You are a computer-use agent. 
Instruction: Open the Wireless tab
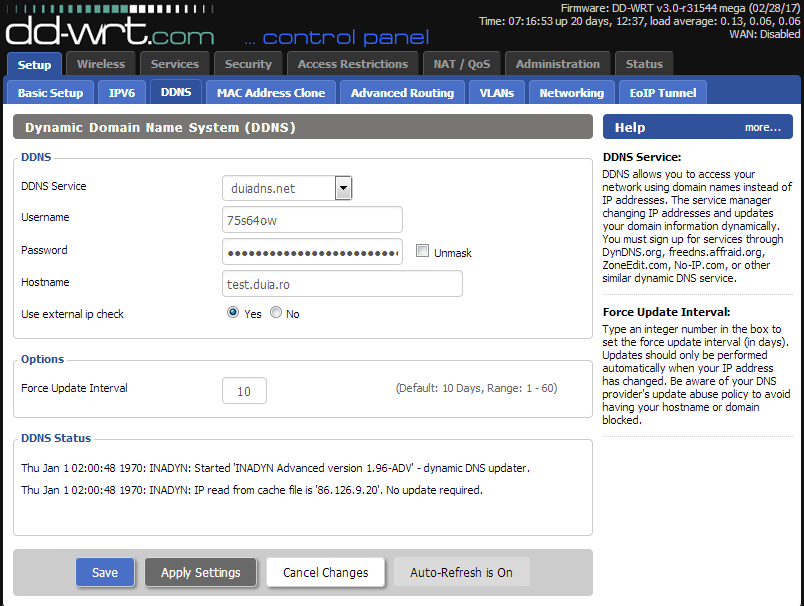tap(101, 64)
